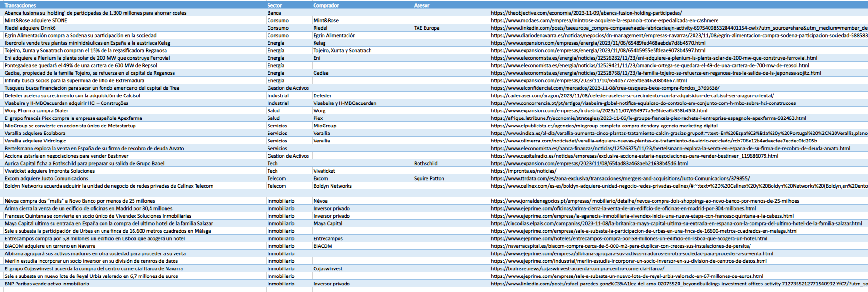Open the ttrdata.com Justo-Comunicacions link

pyautogui.click(x=620, y=178)
